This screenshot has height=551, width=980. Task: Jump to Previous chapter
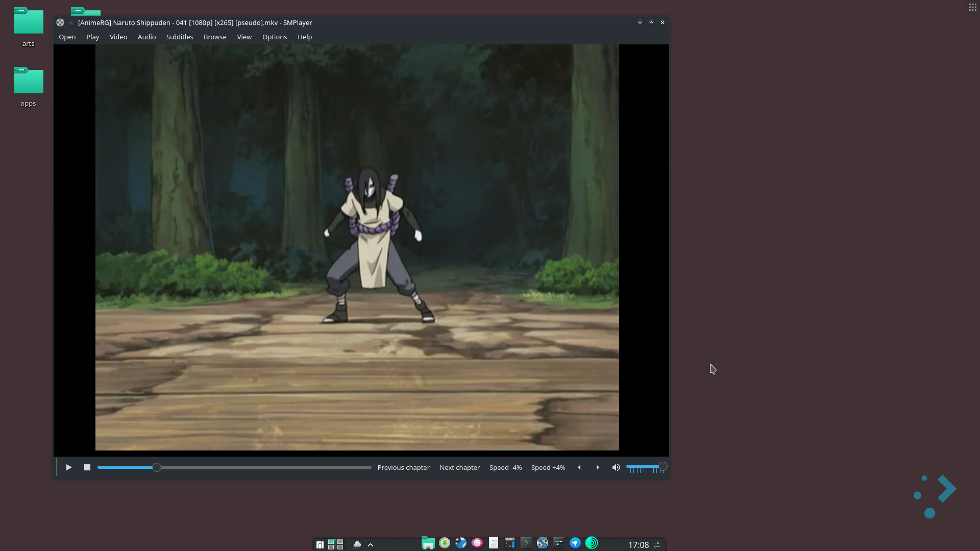(404, 467)
